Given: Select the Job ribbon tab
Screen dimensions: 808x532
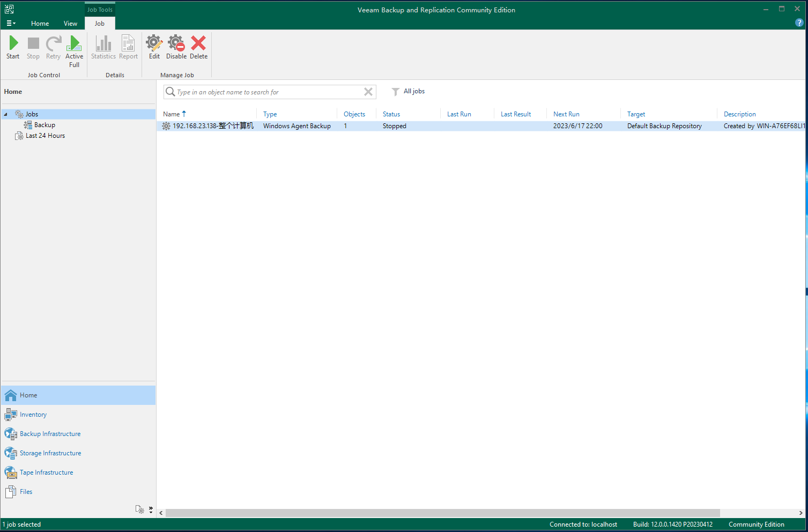Looking at the screenshot, I should pyautogui.click(x=100, y=24).
